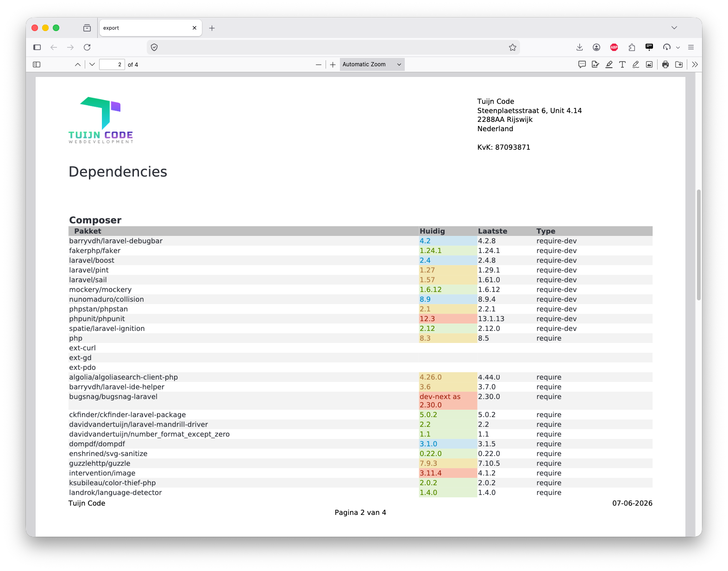This screenshot has height=571, width=728.
Task: Open PDF viewer tools menu
Action: coord(695,64)
